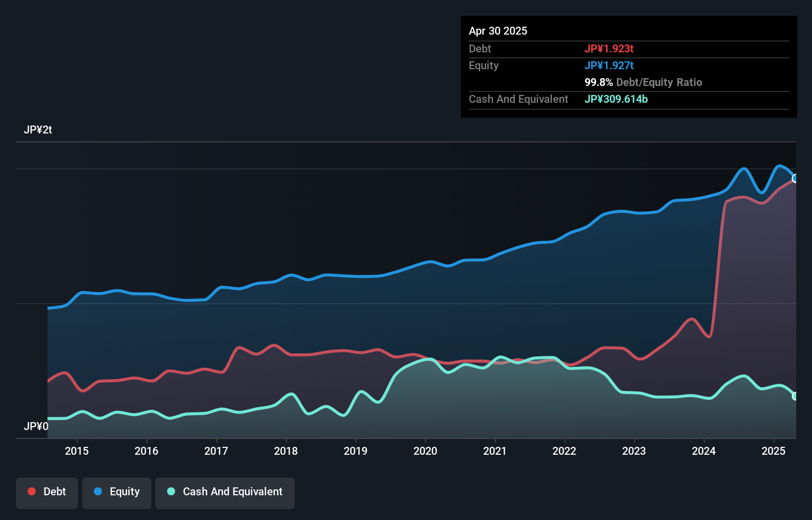Click the 2017 x-axis label
The height and width of the screenshot is (520, 812).
coord(216,451)
